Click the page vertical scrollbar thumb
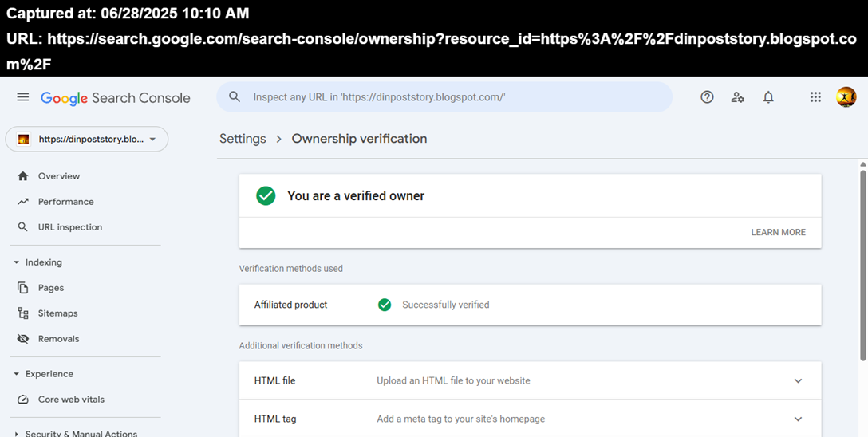The width and height of the screenshot is (868, 437). tap(863, 266)
